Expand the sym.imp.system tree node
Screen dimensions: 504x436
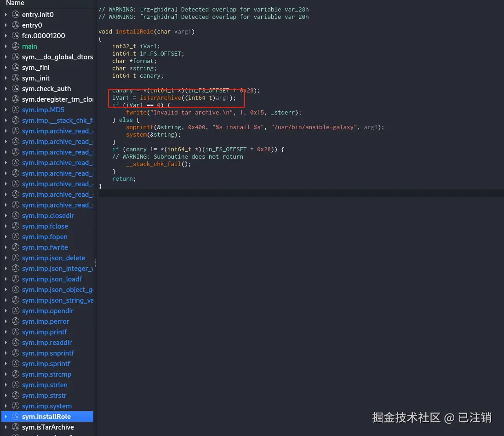tap(6, 406)
